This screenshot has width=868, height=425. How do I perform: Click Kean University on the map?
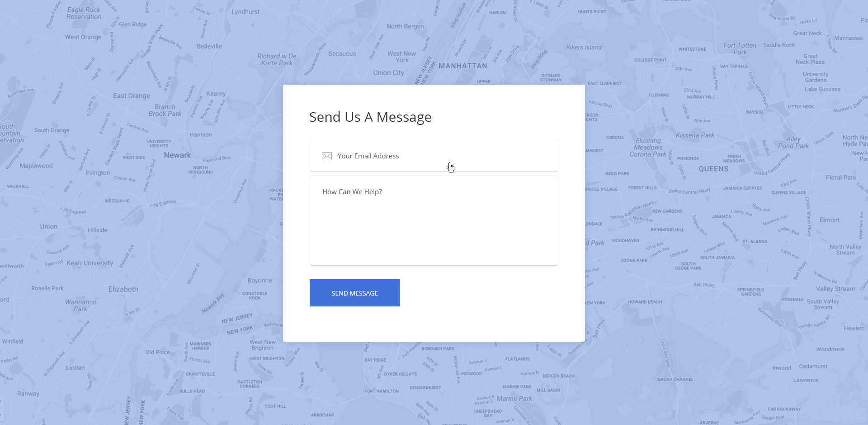click(x=90, y=263)
